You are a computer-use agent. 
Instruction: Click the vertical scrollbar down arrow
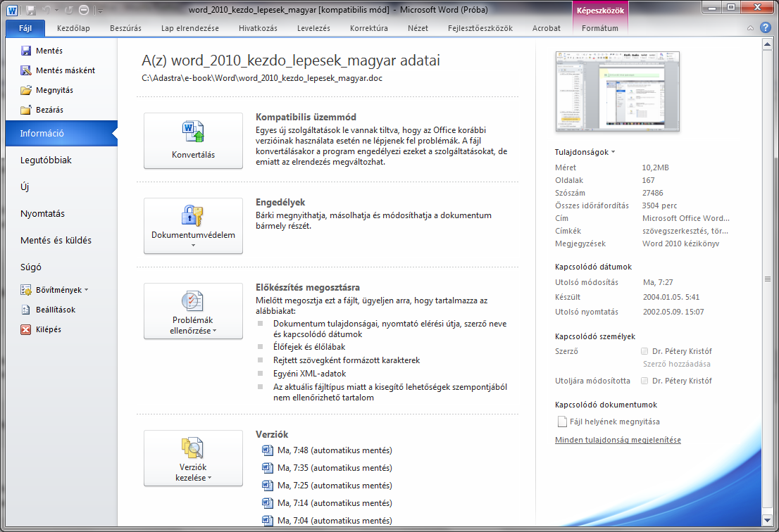click(x=766, y=520)
